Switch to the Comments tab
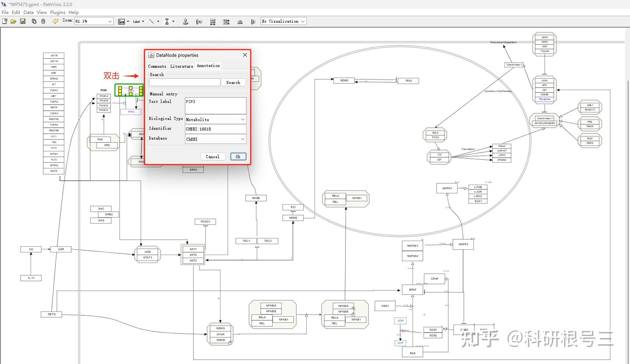630x364 pixels. click(157, 66)
